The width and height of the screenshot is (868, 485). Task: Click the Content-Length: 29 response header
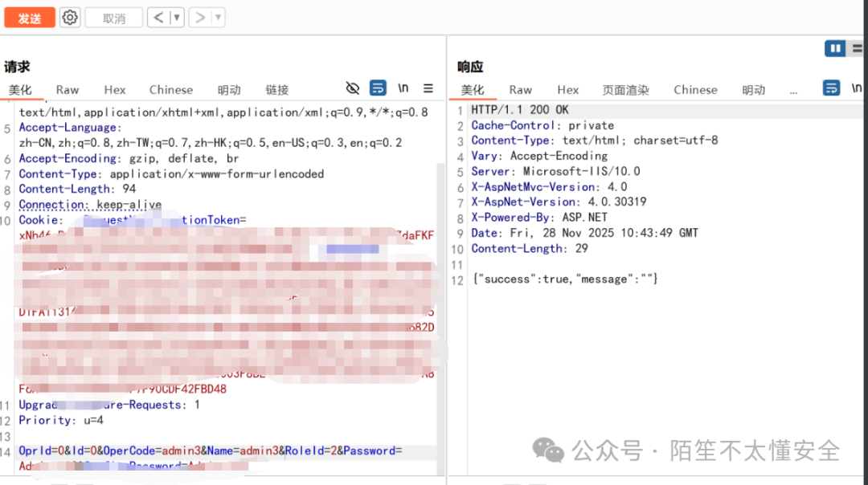coord(529,248)
